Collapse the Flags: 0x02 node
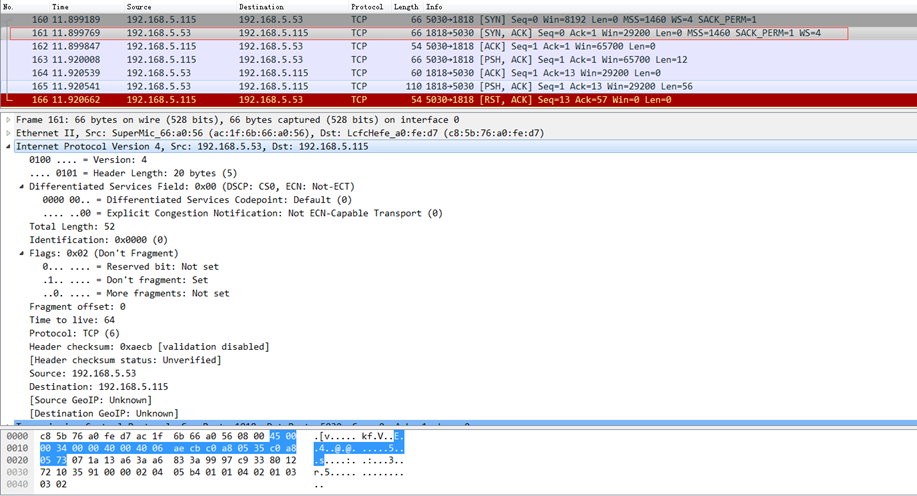The height and width of the screenshot is (496, 917). coord(22,253)
